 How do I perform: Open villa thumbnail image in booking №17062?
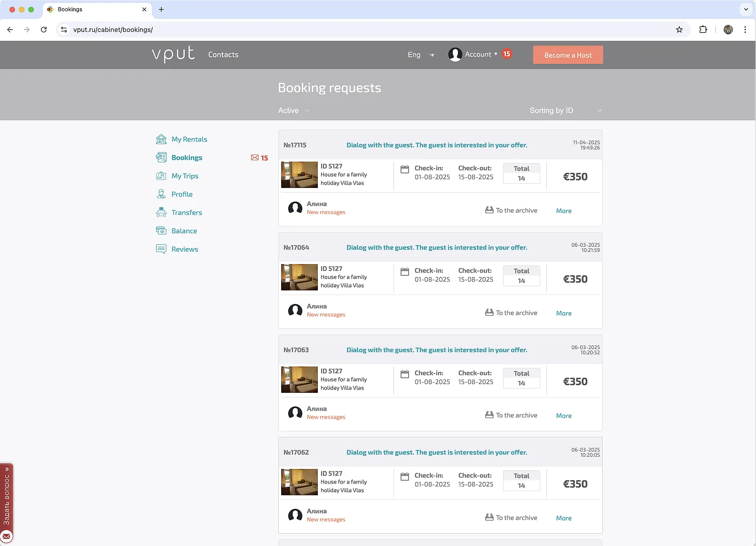click(299, 482)
